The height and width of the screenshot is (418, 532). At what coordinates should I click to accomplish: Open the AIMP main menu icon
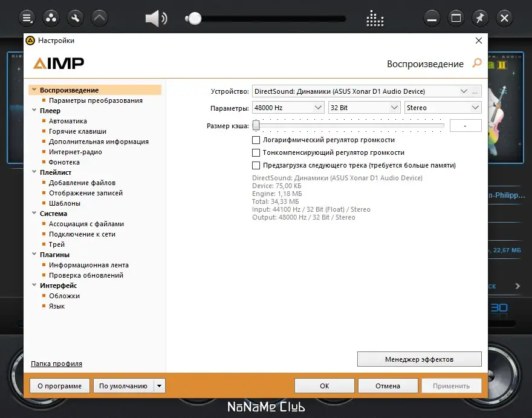pos(27,18)
